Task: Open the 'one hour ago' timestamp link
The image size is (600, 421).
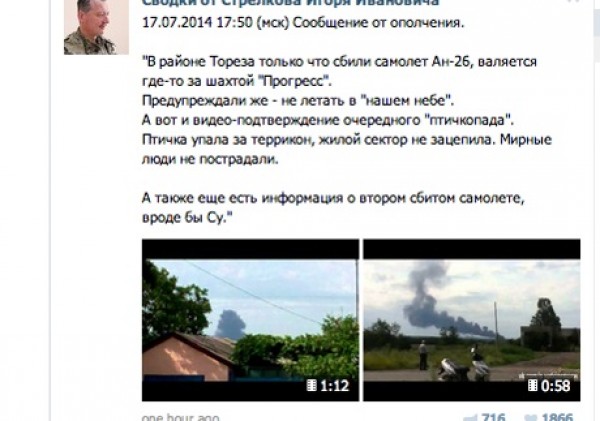Action: point(181,417)
